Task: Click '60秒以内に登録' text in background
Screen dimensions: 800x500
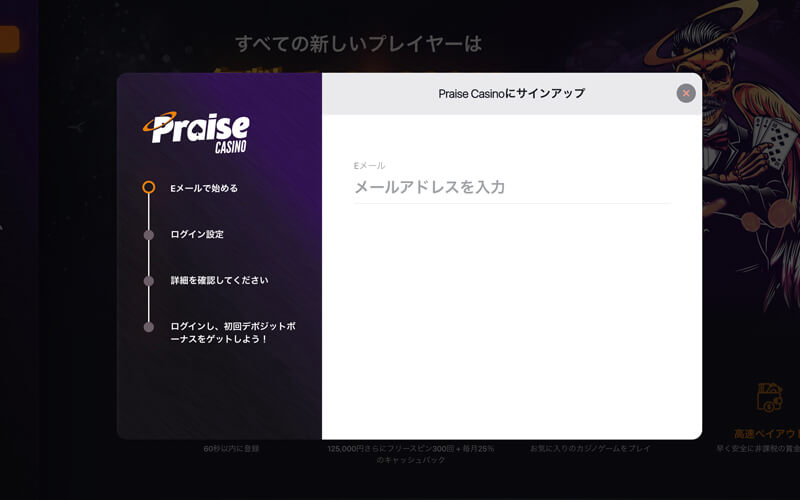Action: 231,448
